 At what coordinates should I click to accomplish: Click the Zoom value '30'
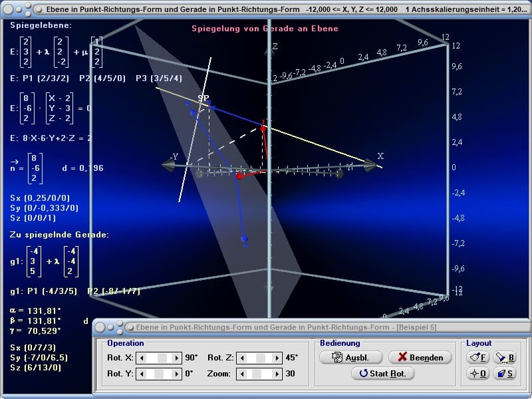pyautogui.click(x=290, y=374)
